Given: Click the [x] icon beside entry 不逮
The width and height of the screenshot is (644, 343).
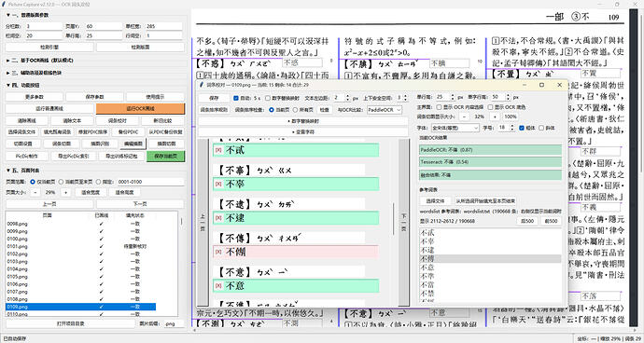Looking at the screenshot, I should coord(218,218).
